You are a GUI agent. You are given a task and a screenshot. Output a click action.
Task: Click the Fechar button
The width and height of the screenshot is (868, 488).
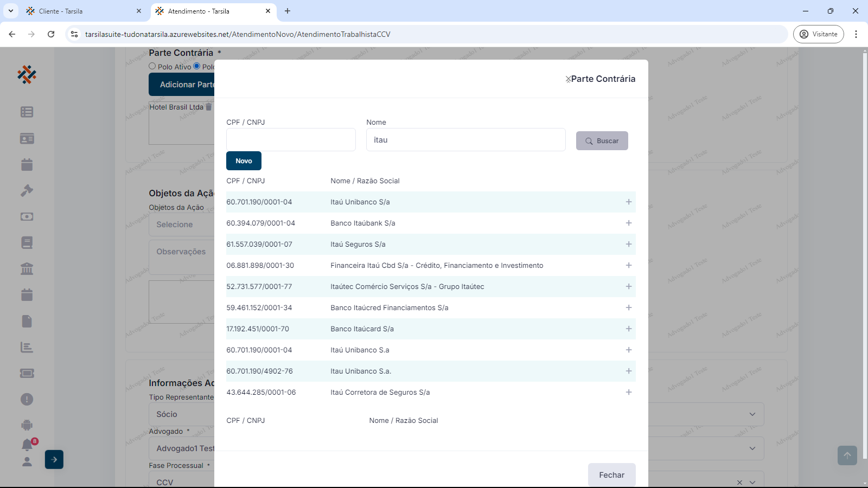click(x=611, y=475)
